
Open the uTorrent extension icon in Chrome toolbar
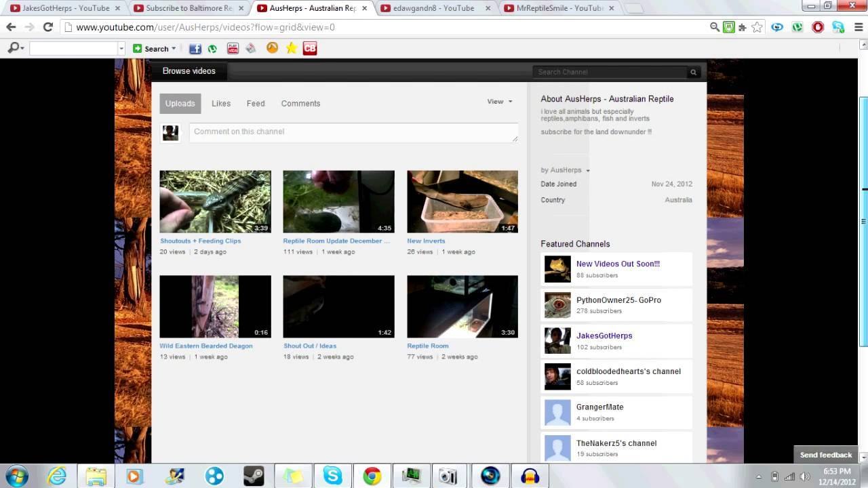click(x=797, y=27)
